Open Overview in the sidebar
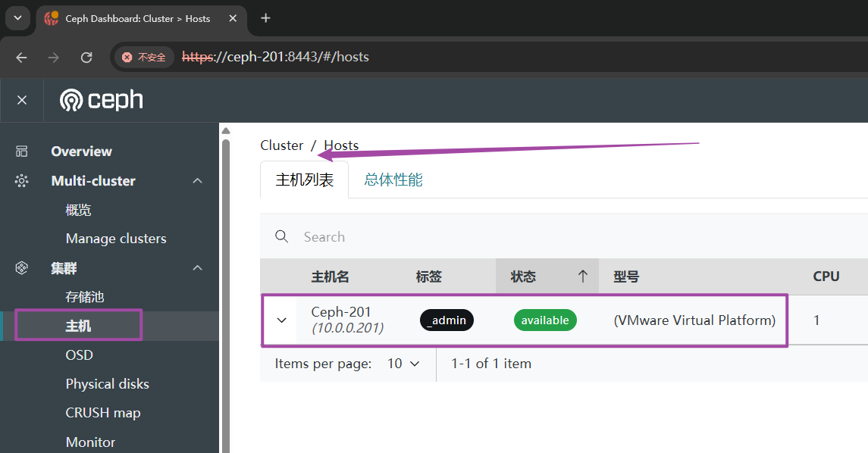Screen dimensions: 868x453 pyautogui.click(x=81, y=151)
